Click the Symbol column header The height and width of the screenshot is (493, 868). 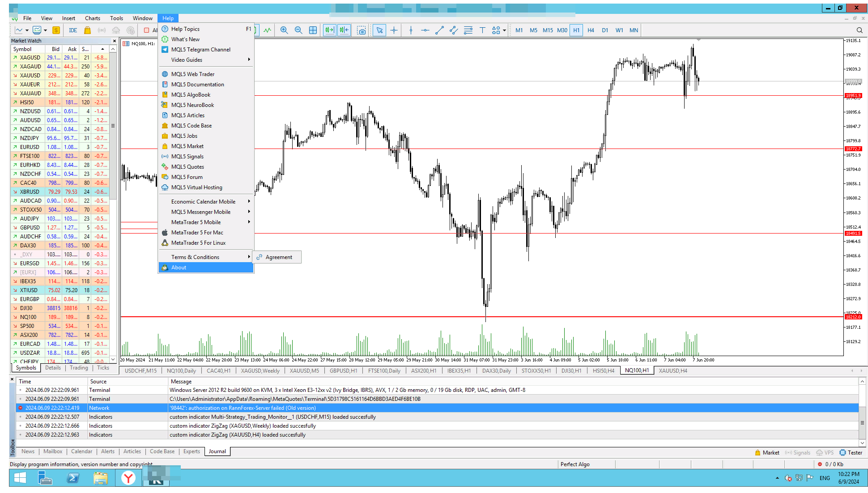coord(28,49)
